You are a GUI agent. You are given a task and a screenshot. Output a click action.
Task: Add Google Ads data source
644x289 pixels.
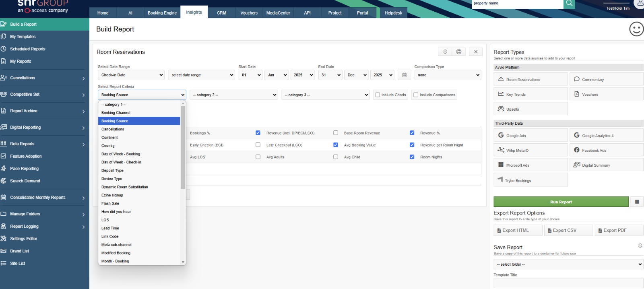click(x=530, y=135)
